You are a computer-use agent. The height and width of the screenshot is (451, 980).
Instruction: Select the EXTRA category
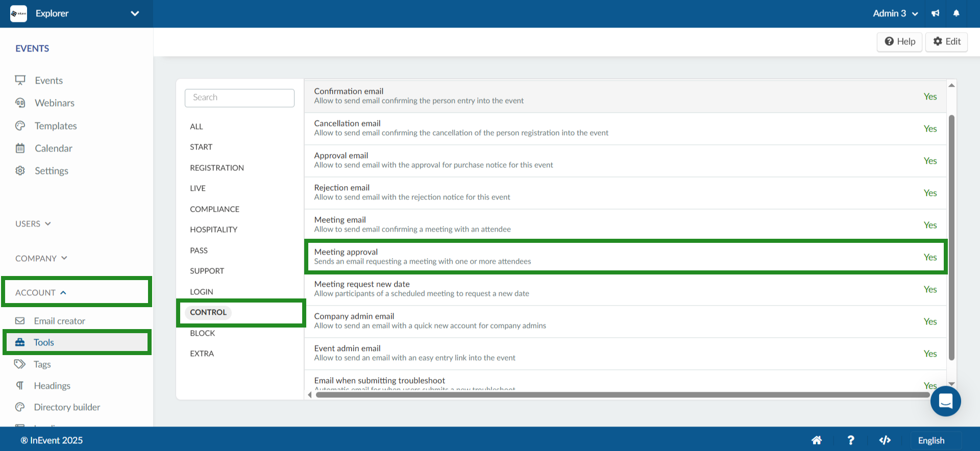(202, 354)
